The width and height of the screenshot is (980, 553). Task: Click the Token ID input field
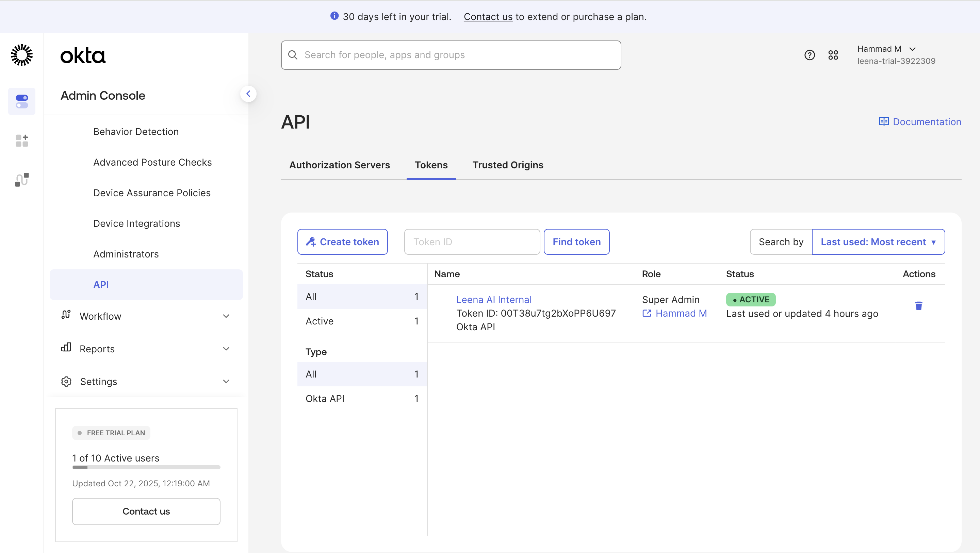coord(472,242)
